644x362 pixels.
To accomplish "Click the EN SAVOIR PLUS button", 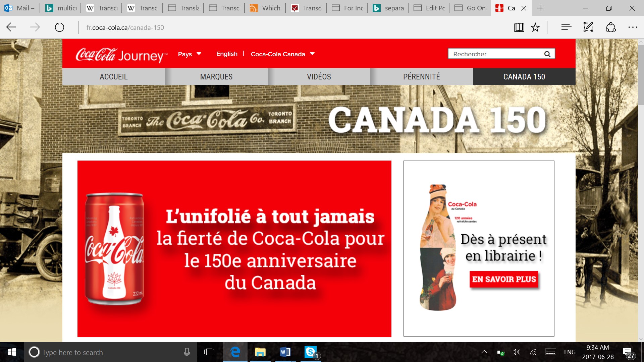I will click(504, 279).
